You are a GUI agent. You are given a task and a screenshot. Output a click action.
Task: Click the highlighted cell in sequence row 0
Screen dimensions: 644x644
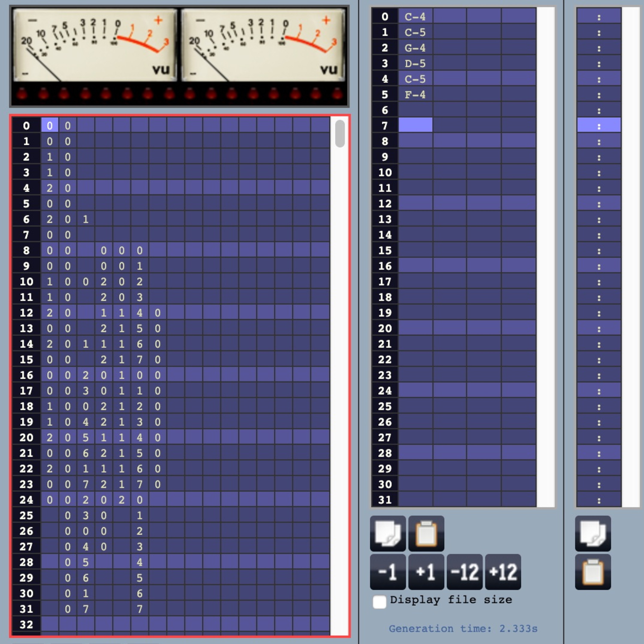50,125
